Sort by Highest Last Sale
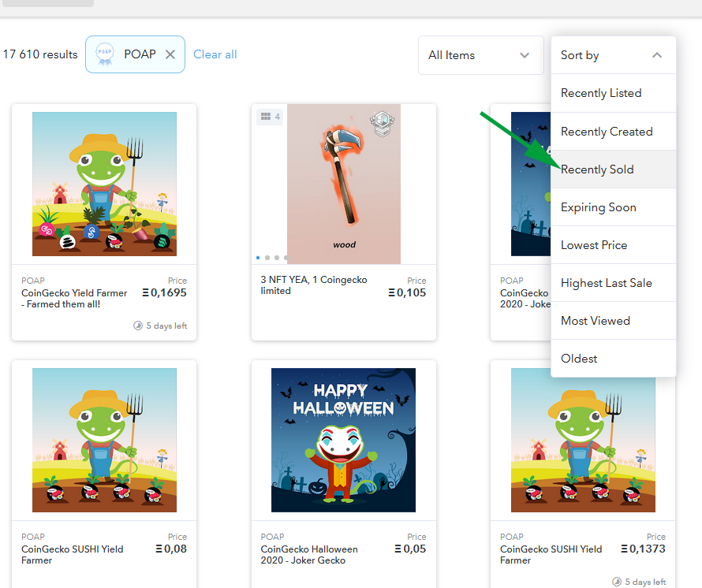This screenshot has height=588, width=702. (x=613, y=283)
